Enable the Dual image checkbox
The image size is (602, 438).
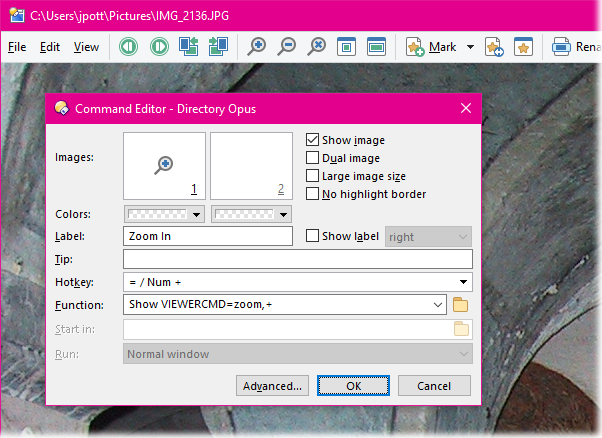pyautogui.click(x=313, y=158)
